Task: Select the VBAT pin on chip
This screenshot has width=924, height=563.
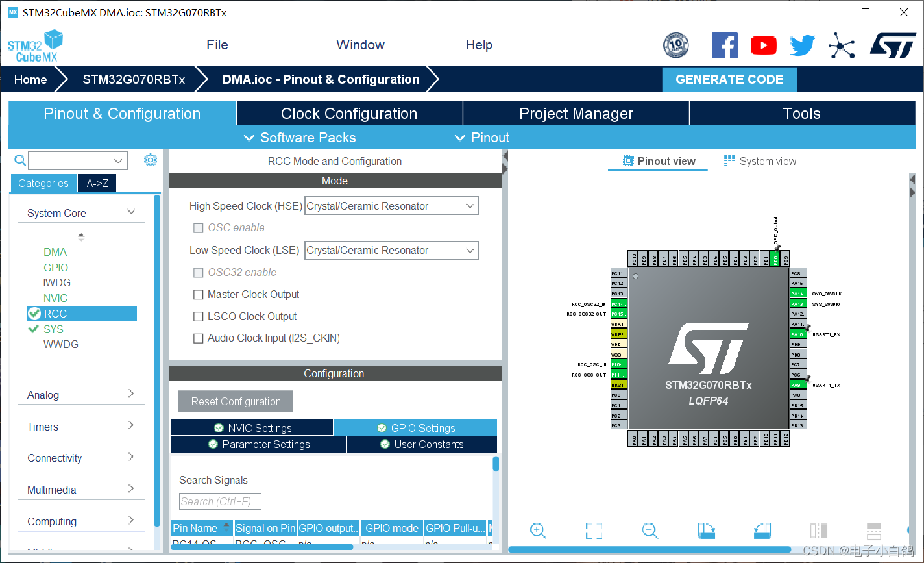Action: click(x=618, y=324)
